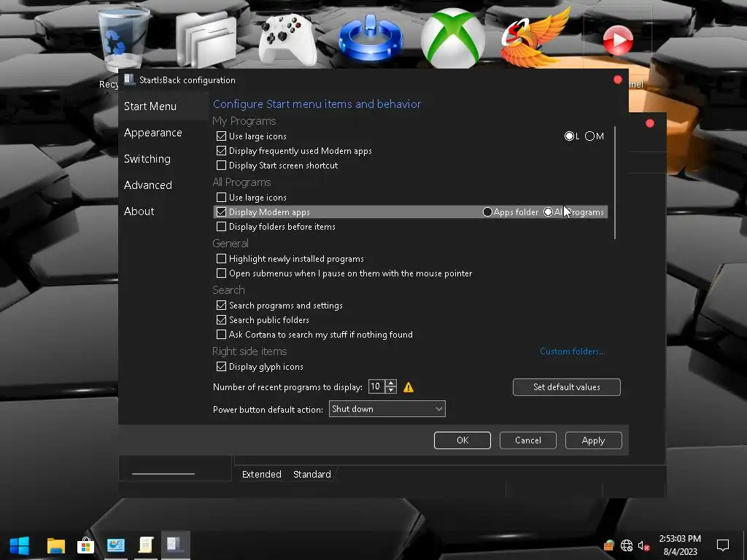Viewport: 747px width, 560px height.
Task: Increase number of recent programs
Action: [391, 384]
